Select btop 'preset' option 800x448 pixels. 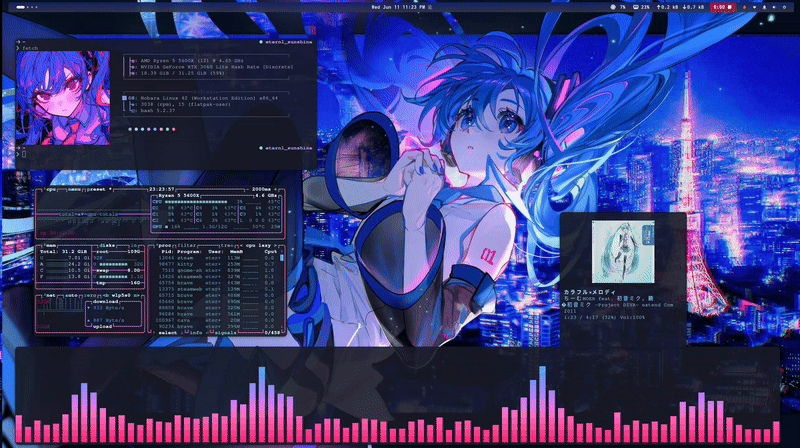tap(96, 189)
